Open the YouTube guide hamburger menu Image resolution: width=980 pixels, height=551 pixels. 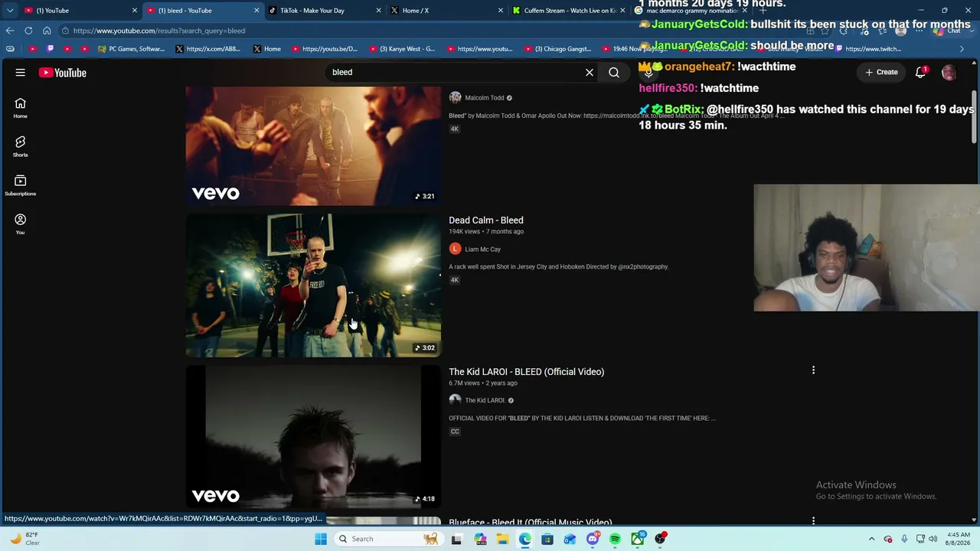pos(21,73)
